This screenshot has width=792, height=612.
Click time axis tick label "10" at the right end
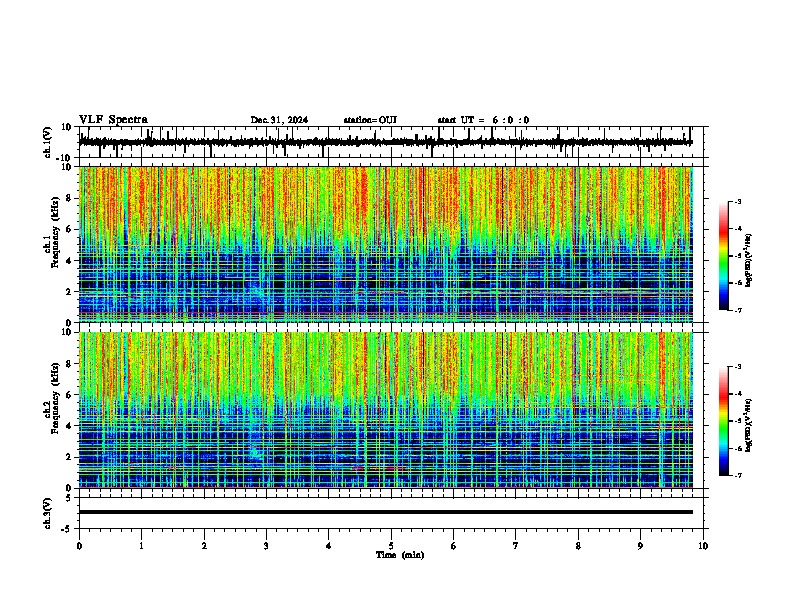click(703, 546)
